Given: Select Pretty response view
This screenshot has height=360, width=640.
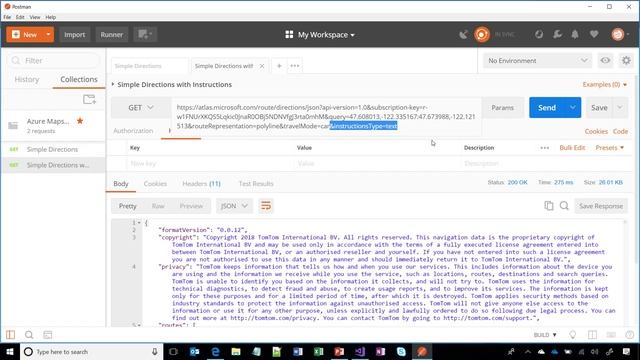Looking at the screenshot, I should pos(127,206).
